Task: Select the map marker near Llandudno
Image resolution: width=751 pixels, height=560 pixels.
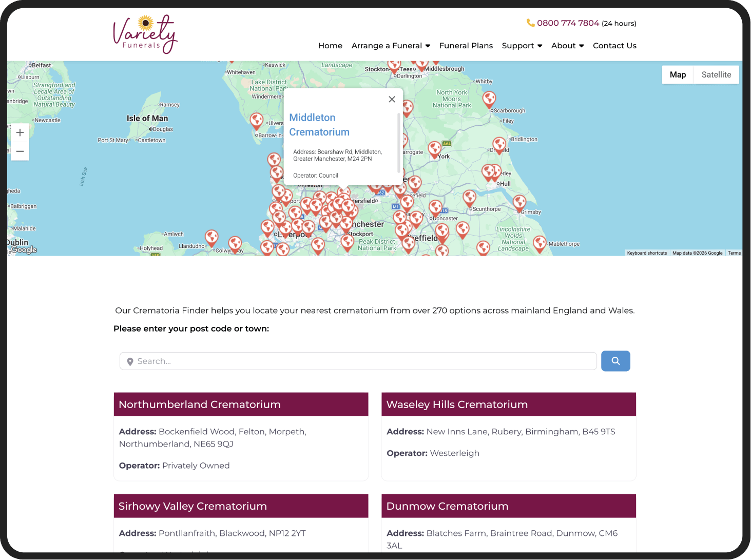Action: point(211,238)
